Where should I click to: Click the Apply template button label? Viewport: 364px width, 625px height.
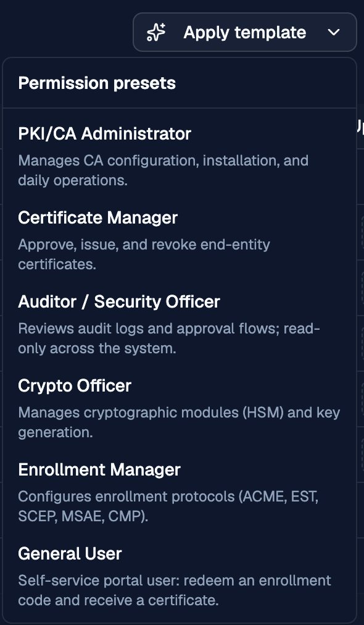pos(244,32)
